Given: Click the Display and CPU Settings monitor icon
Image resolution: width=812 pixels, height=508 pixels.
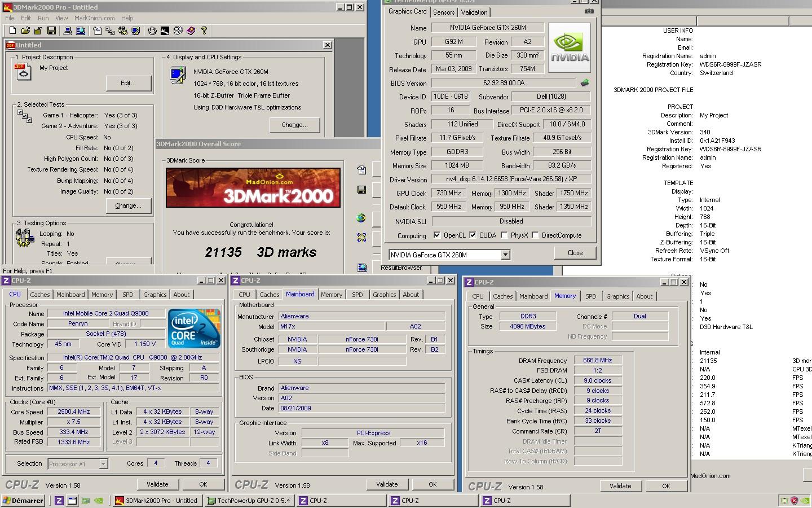Looking at the screenshot, I should click(x=178, y=75).
